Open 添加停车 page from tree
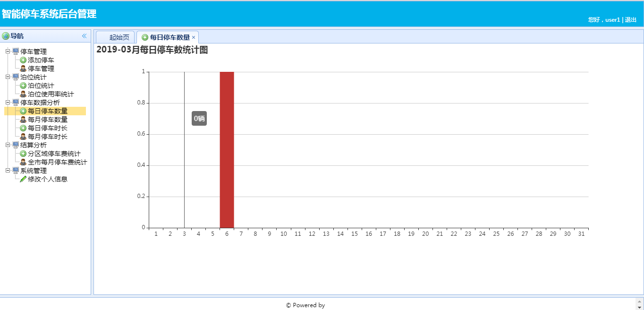Viewport: 644px width, 310px height. 41,60
